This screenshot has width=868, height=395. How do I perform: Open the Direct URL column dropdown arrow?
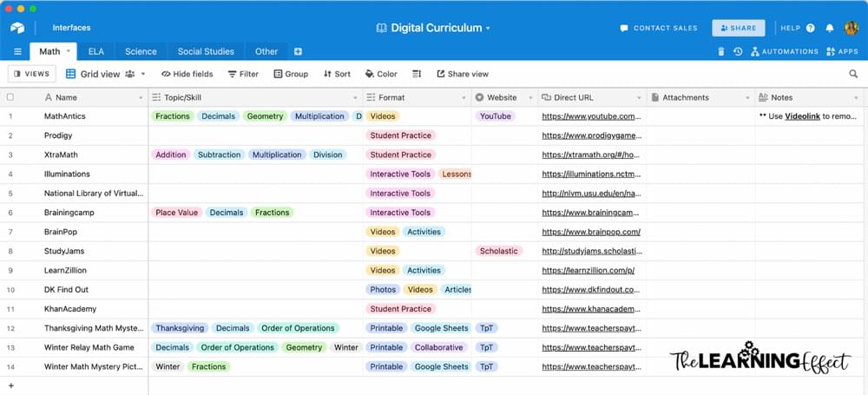click(x=639, y=97)
